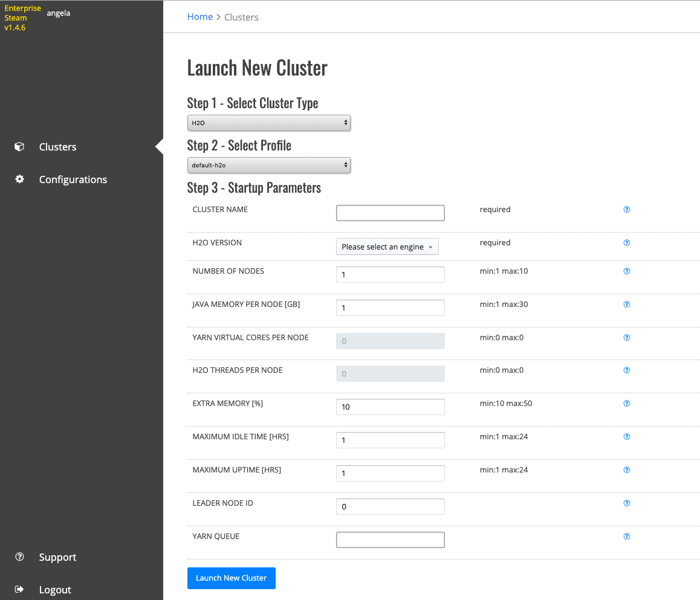Go to Clusters in the sidebar
Viewport: 700px width, 600px height.
point(57,147)
